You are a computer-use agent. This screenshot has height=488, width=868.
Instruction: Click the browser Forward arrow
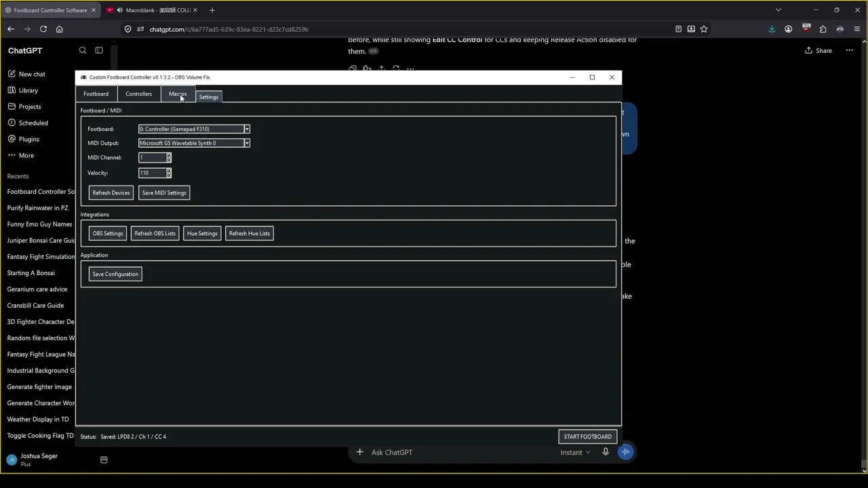point(27,29)
